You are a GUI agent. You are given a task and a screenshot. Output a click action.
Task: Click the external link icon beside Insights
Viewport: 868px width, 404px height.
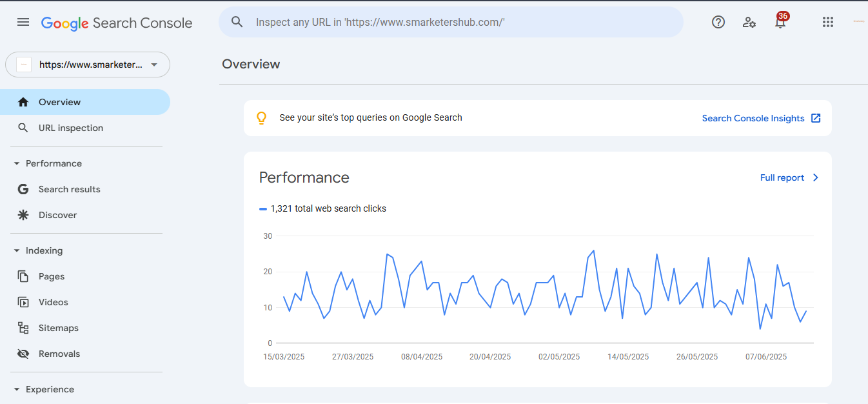(x=816, y=118)
